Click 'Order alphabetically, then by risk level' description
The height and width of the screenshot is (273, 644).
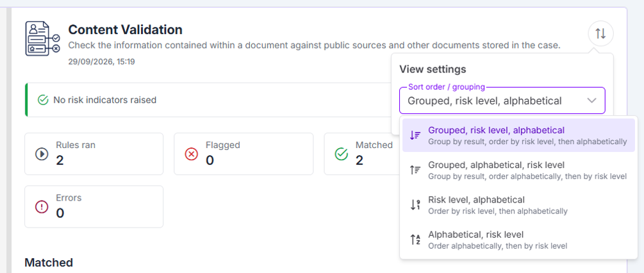click(x=498, y=246)
